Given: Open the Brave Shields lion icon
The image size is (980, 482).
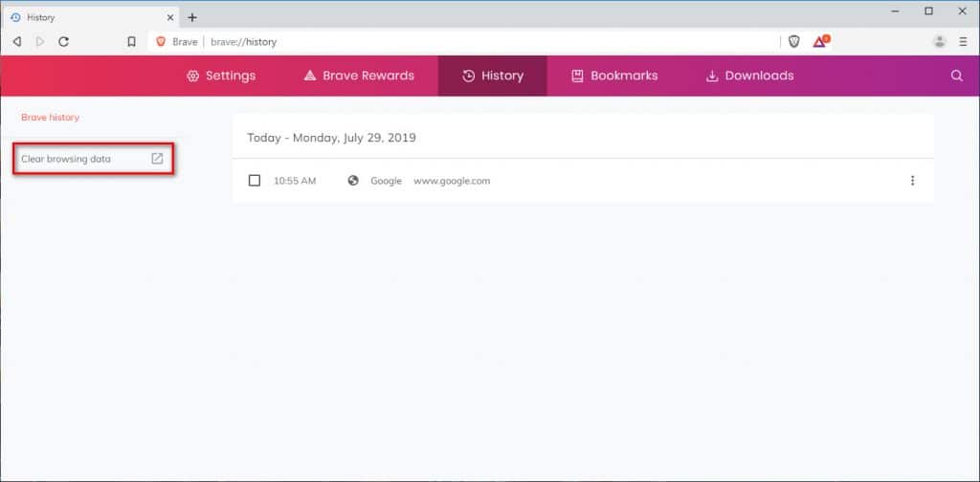Looking at the screenshot, I should pyautogui.click(x=793, y=42).
